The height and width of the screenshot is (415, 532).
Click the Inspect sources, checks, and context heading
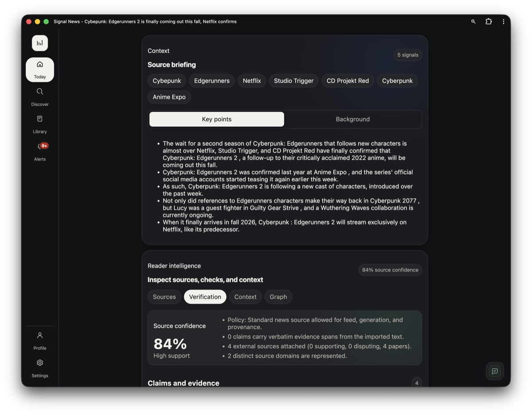point(205,280)
